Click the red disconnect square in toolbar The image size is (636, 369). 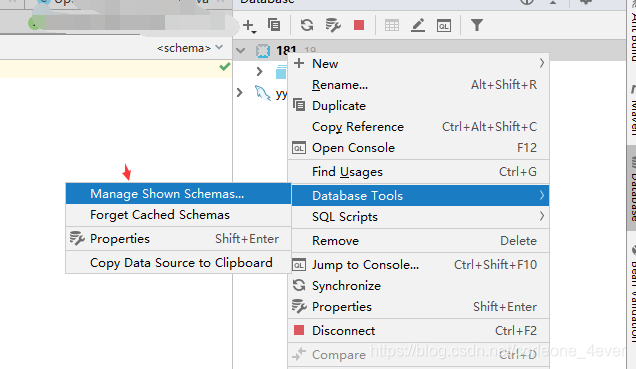pos(359,25)
